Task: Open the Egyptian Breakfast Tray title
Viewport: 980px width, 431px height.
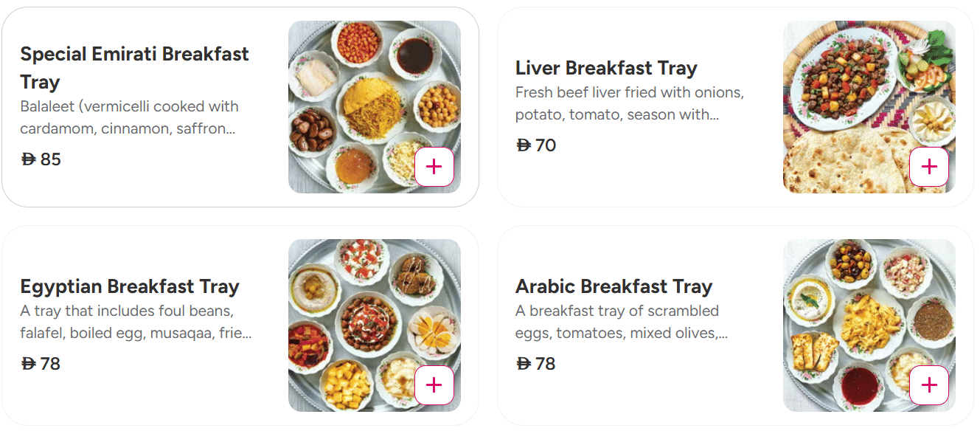Action: (130, 286)
